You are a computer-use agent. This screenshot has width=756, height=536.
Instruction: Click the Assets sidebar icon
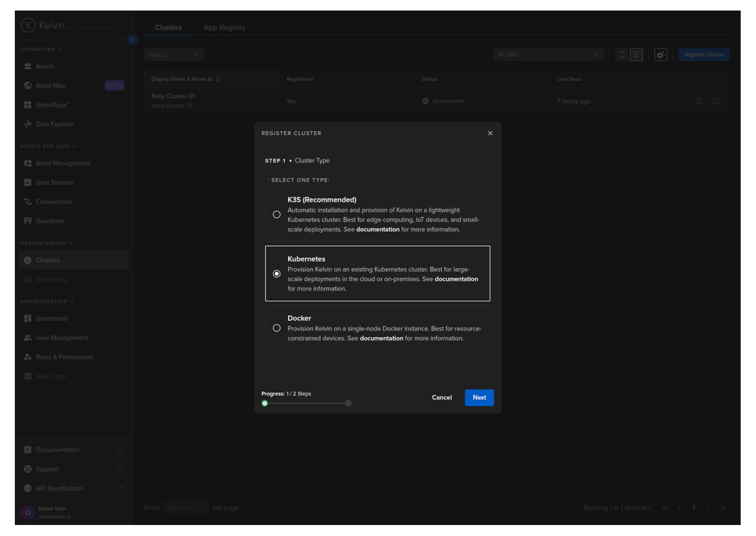tap(28, 67)
